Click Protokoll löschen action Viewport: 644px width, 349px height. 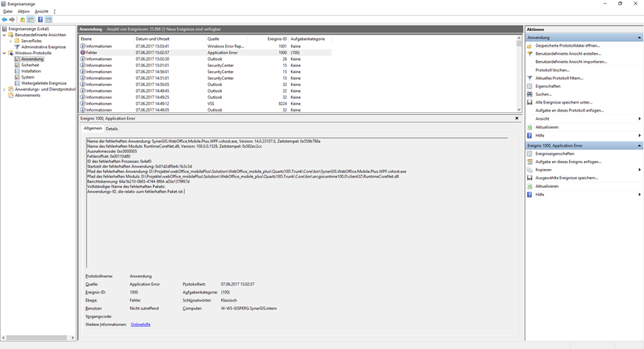pos(552,70)
